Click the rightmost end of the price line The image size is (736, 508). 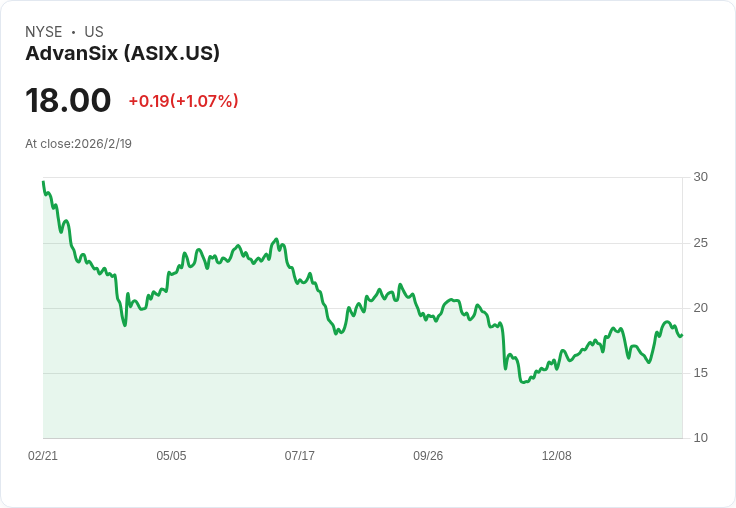(682, 335)
